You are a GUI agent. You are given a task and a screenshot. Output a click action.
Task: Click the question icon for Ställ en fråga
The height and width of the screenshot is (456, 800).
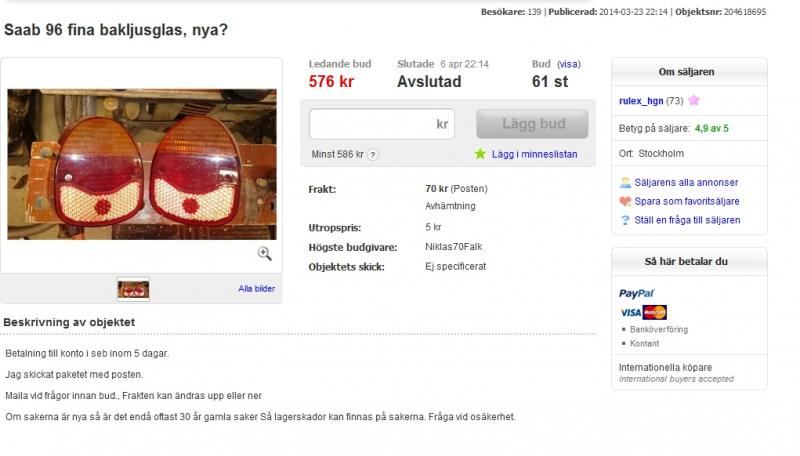[x=625, y=220]
